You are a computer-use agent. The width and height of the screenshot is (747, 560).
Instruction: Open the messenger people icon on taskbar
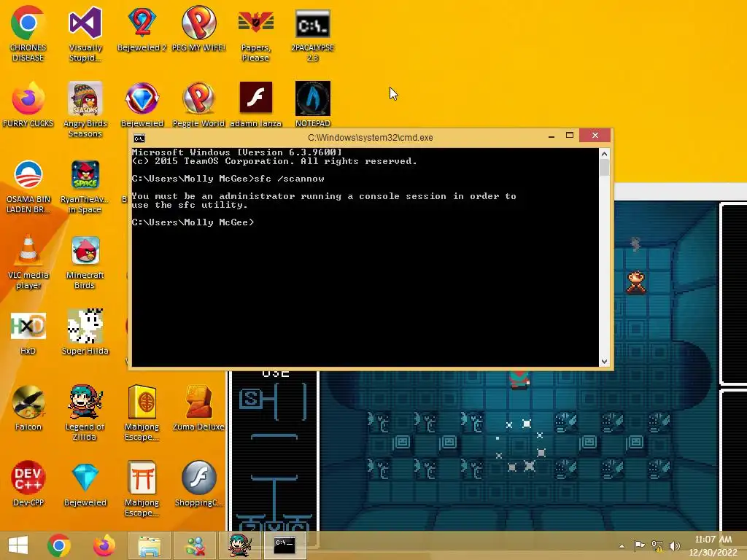194,545
